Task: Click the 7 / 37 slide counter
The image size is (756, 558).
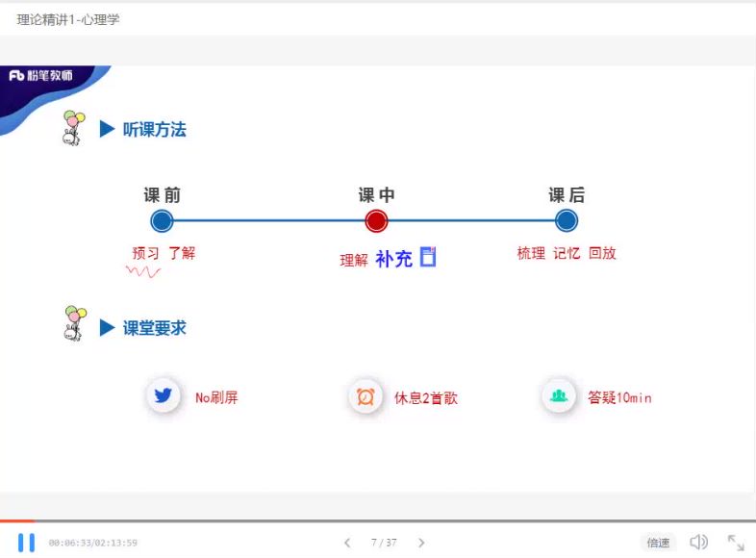Action: [x=384, y=543]
